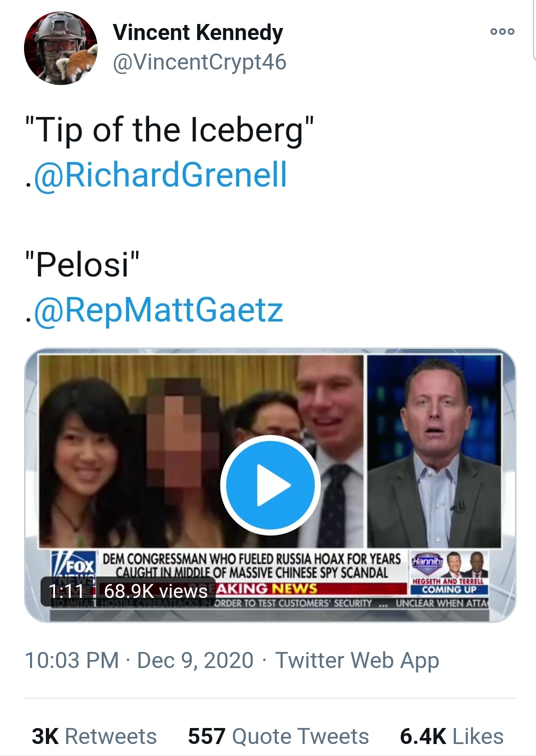The width and height of the screenshot is (536, 756).
Task: View the 557 Quote Tweets list
Action: pyautogui.click(x=278, y=736)
